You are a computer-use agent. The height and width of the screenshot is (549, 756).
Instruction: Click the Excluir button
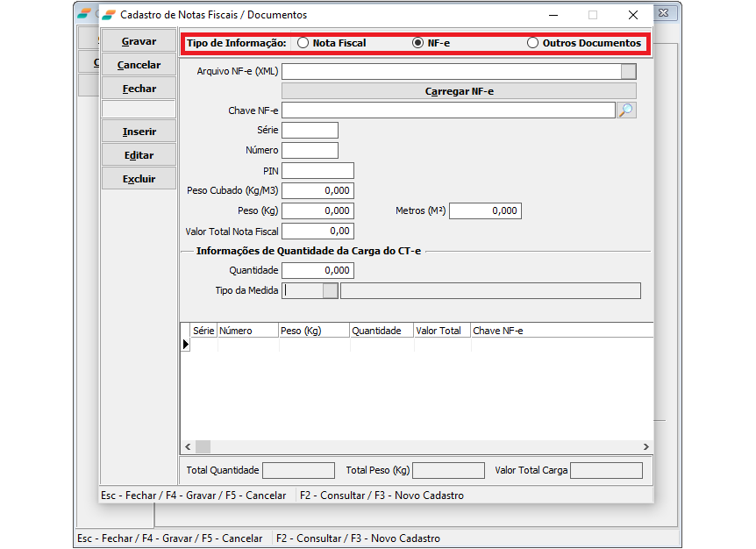(139, 179)
